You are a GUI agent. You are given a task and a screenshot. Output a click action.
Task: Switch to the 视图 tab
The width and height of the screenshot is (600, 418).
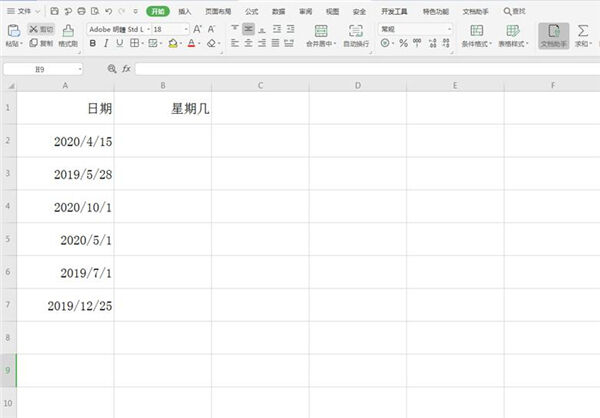(x=332, y=11)
